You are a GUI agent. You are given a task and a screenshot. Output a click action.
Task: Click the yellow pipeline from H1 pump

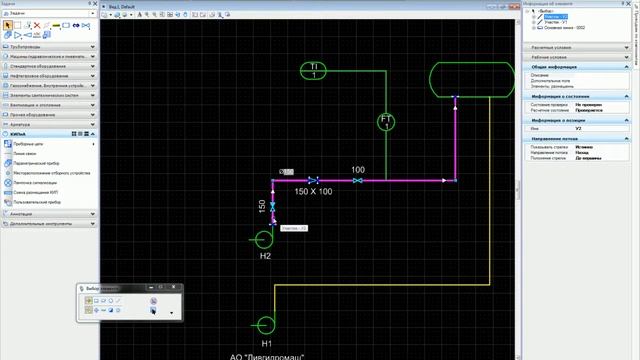coord(382,285)
